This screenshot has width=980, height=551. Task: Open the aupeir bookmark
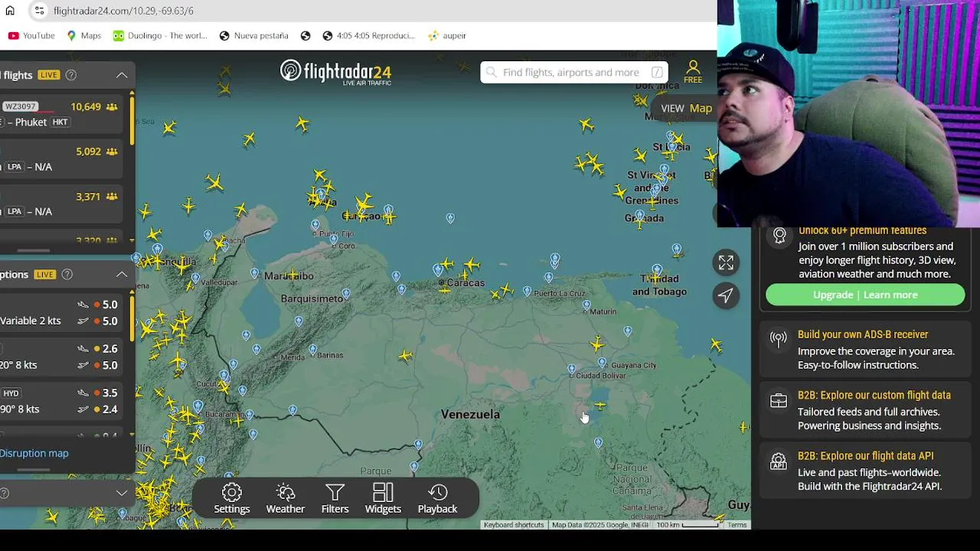[x=447, y=35]
